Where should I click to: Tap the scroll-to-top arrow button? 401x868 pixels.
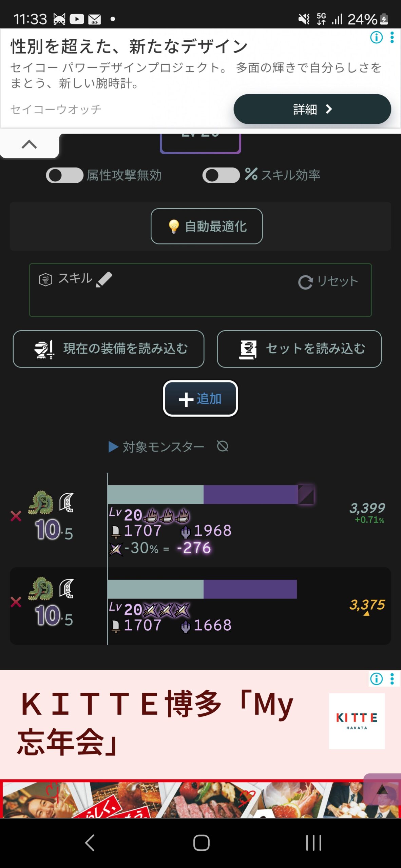coord(382,790)
